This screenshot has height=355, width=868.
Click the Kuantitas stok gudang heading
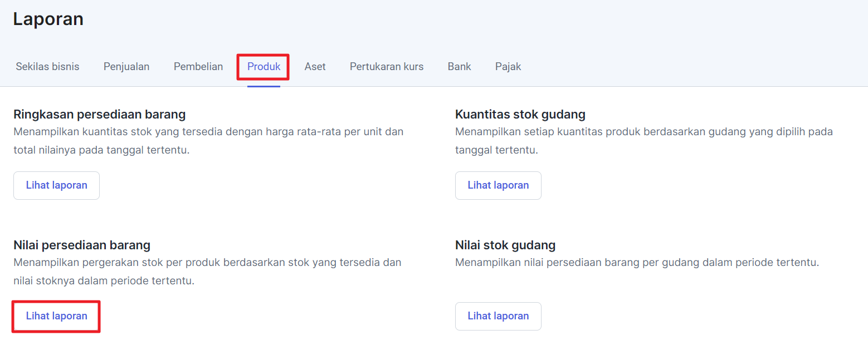(520, 115)
